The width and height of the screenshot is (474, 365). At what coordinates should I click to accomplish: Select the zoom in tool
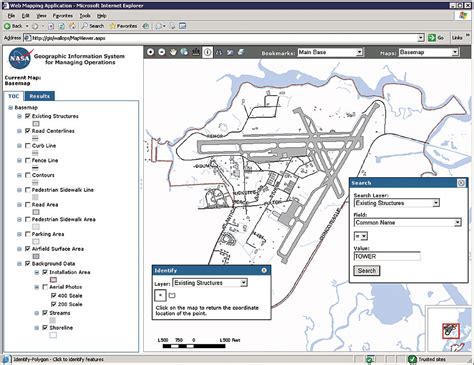tap(150, 52)
